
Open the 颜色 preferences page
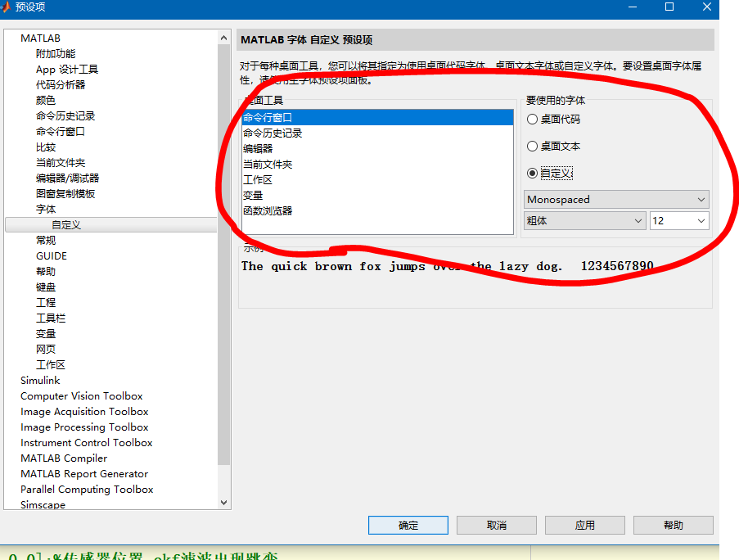tap(46, 100)
